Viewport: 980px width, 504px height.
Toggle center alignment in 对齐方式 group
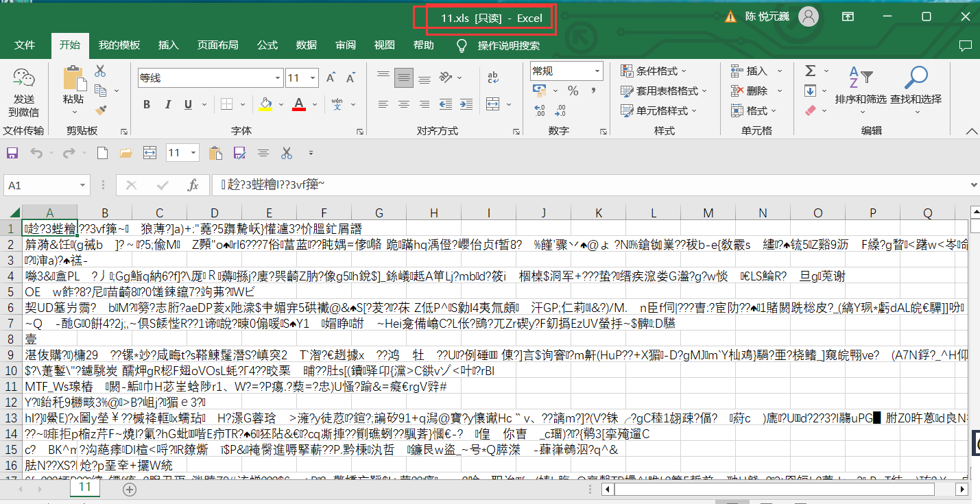tap(404, 104)
